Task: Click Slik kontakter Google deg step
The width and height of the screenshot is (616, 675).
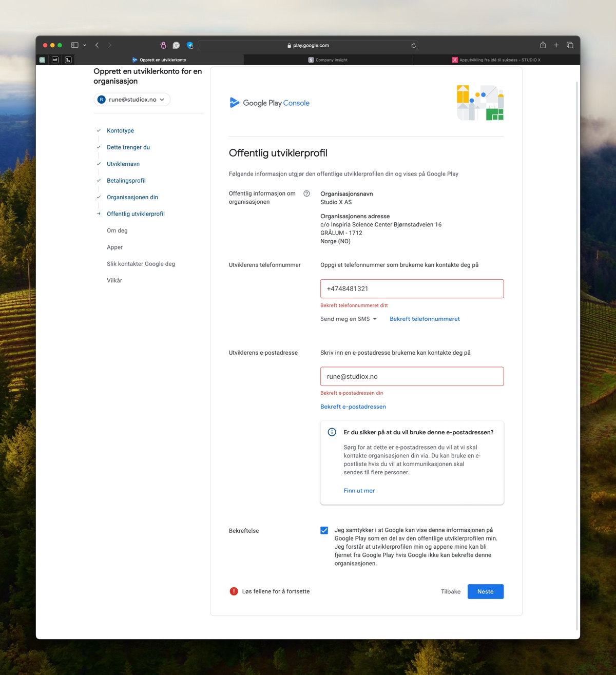Action: coord(141,264)
